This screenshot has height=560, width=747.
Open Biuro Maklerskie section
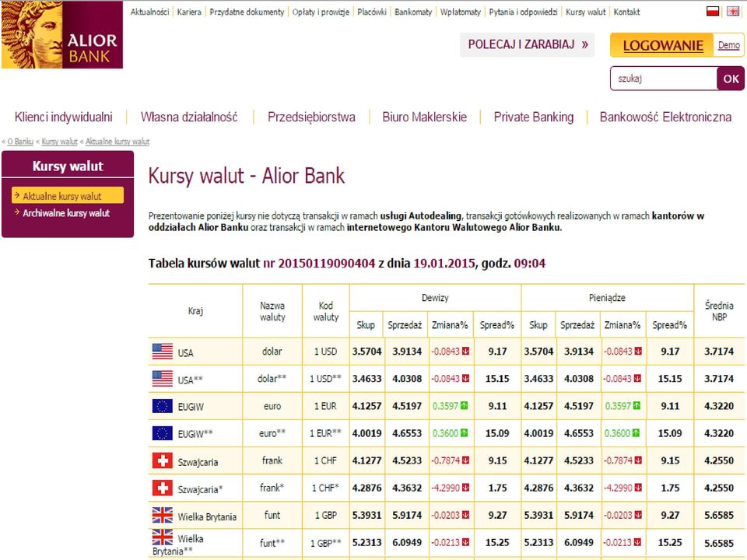425,117
